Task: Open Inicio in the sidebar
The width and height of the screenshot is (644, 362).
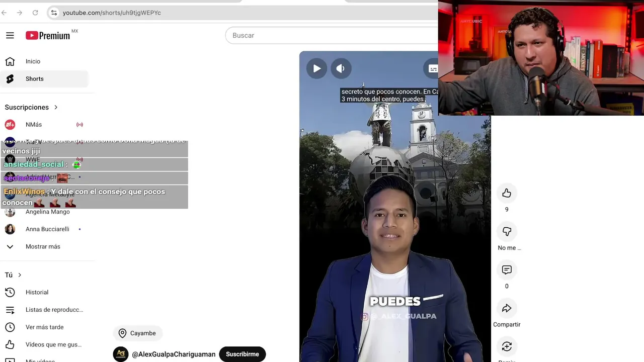Action: [44, 61]
